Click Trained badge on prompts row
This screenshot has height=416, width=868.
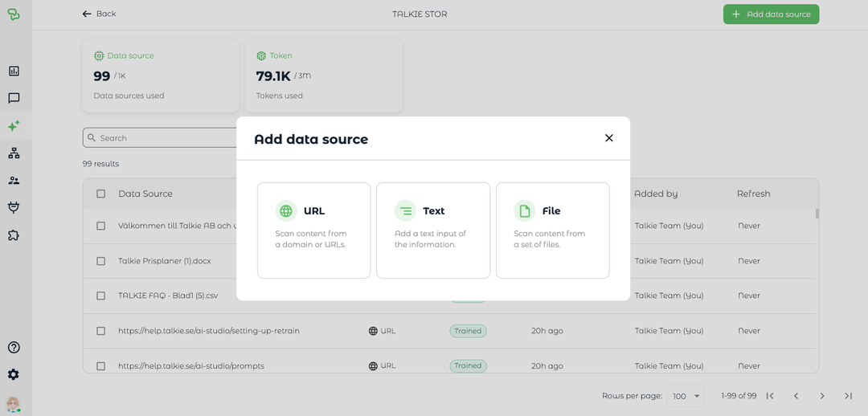468,365
